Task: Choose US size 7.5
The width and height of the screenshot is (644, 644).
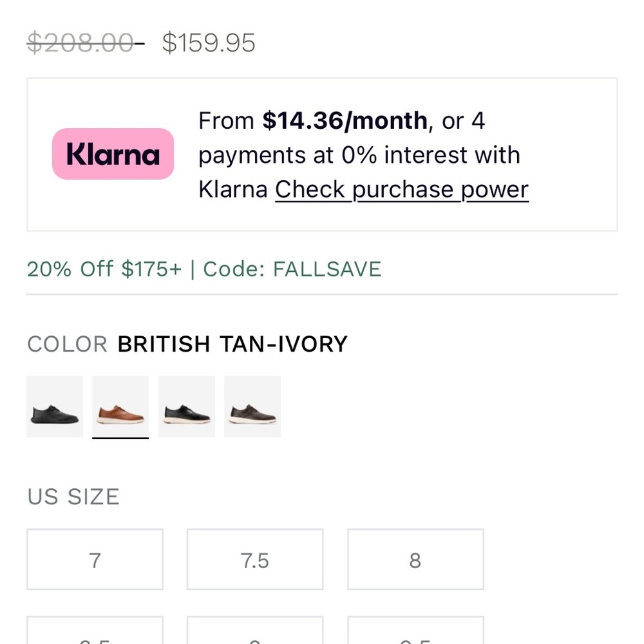Action: pyautogui.click(x=255, y=560)
